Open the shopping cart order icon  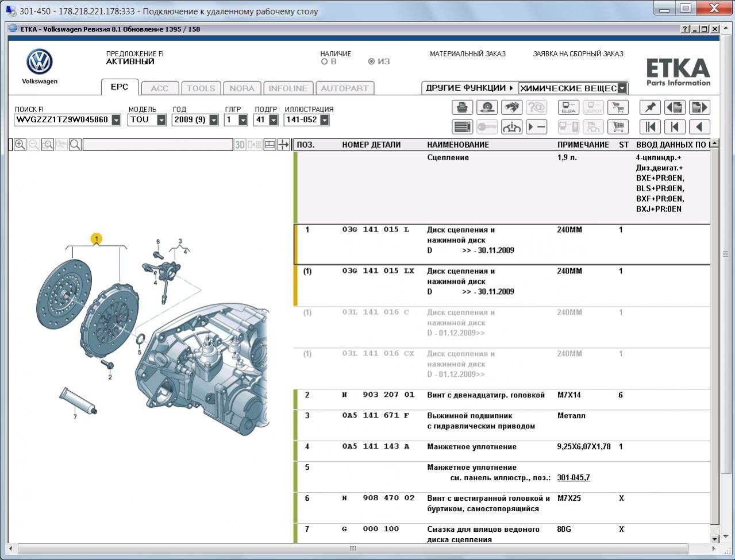point(618,127)
